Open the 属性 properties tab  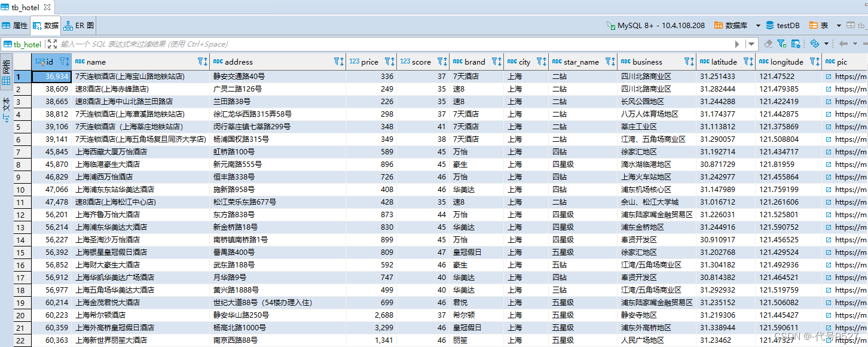15,26
